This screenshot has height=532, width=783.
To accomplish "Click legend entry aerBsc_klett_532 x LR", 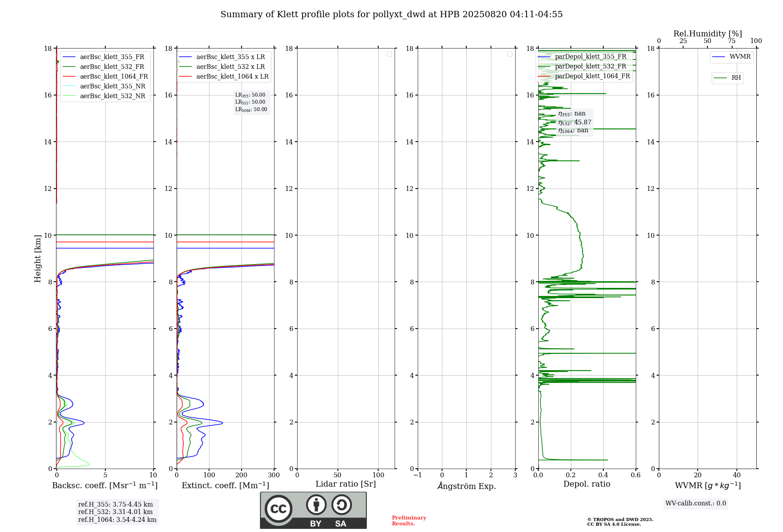I will pyautogui.click(x=222, y=67).
